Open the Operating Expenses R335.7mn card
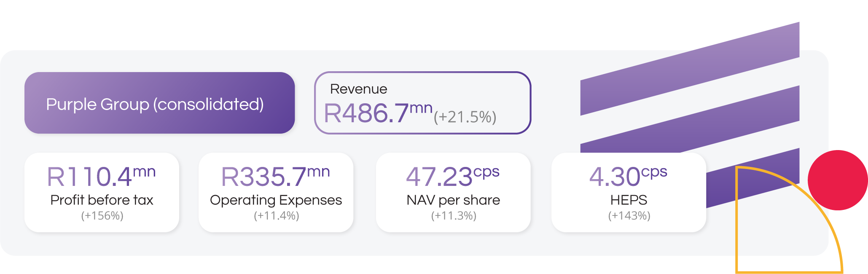The image size is (868, 274). click(276, 192)
